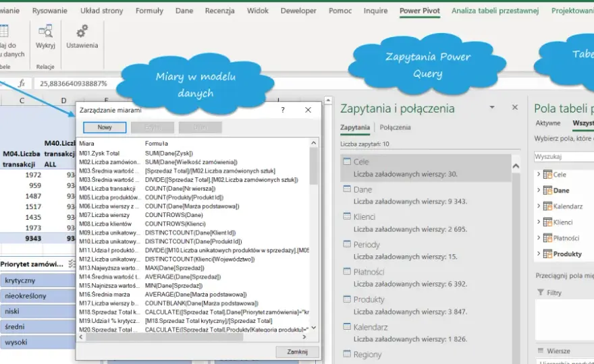
Task: Close the Zarządzanie miarami dialog
Action: coord(308,110)
